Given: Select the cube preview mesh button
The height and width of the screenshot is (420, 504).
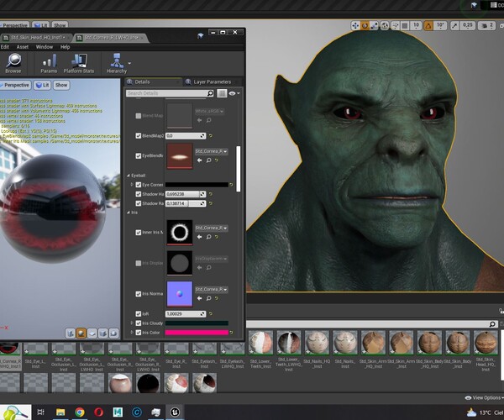Looking at the screenshot, I should pyautogui.click(x=102, y=333).
